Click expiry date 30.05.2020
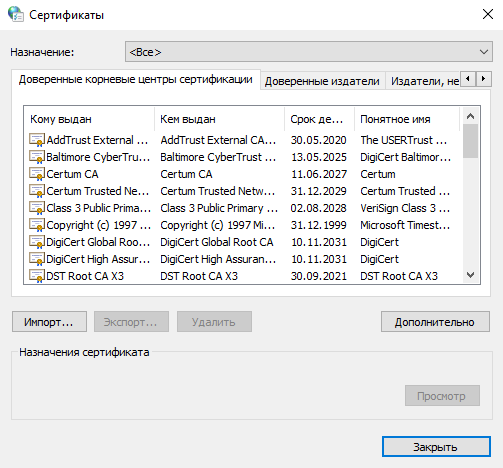This screenshot has height=468, width=503. pos(319,140)
